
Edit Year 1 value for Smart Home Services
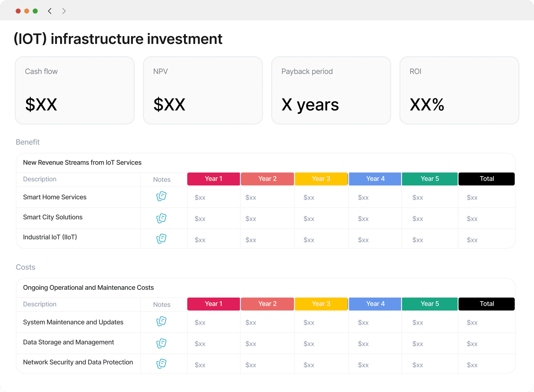(200, 198)
